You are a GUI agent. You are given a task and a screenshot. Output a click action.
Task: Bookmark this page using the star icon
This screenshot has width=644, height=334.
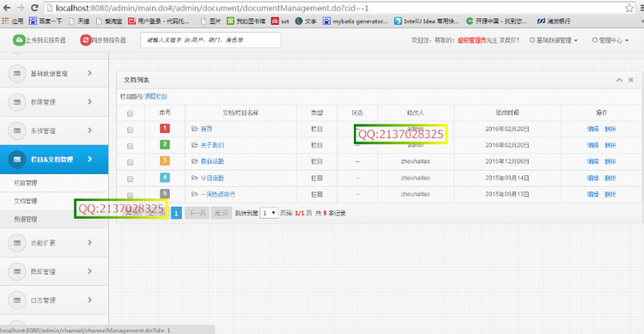click(629, 8)
